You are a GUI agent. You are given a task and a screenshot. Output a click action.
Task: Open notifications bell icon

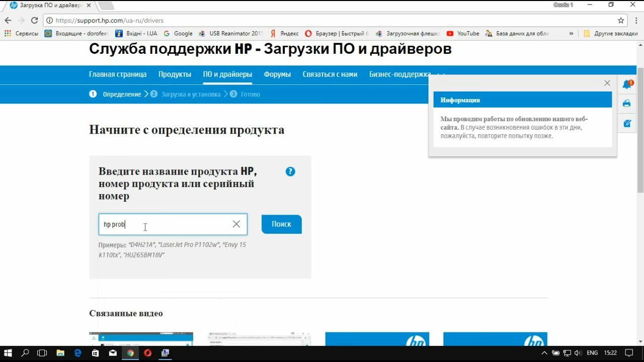627,84
